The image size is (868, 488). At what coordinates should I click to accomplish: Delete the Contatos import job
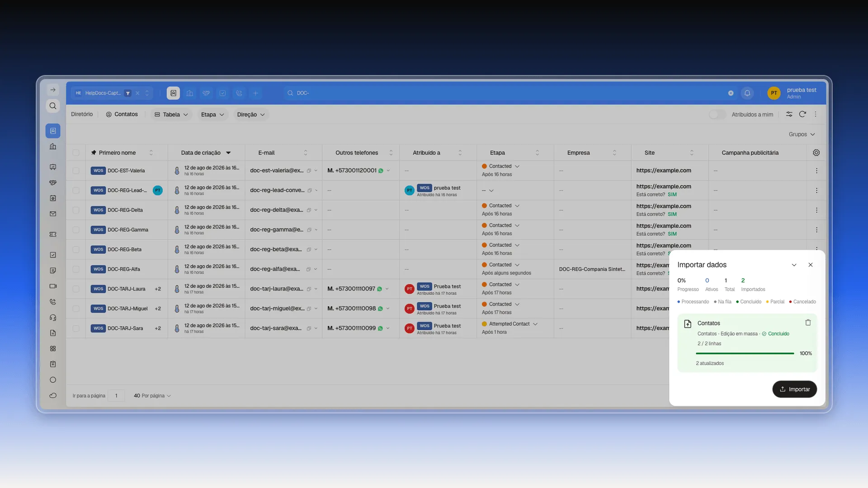[x=808, y=323]
